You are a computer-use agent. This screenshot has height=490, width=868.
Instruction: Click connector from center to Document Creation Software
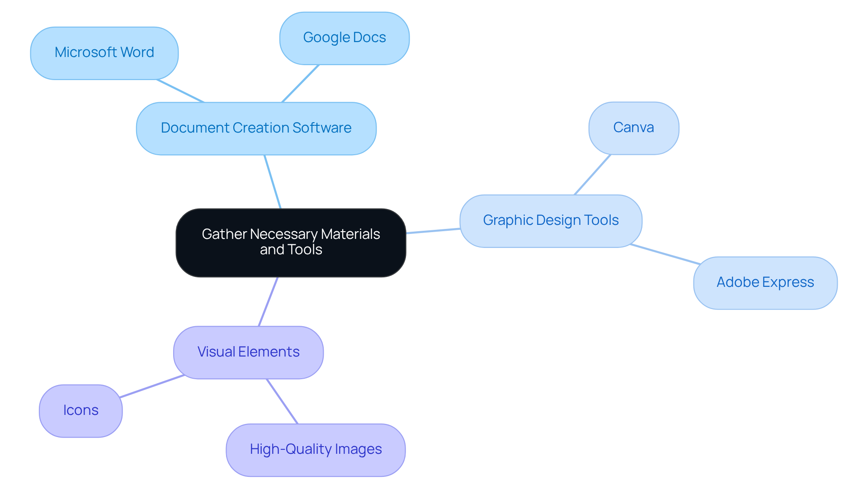(273, 182)
